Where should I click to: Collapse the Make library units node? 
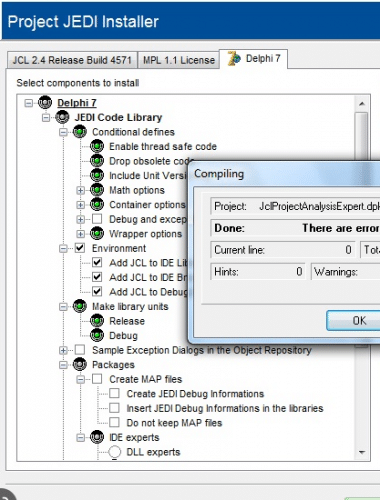[63, 307]
